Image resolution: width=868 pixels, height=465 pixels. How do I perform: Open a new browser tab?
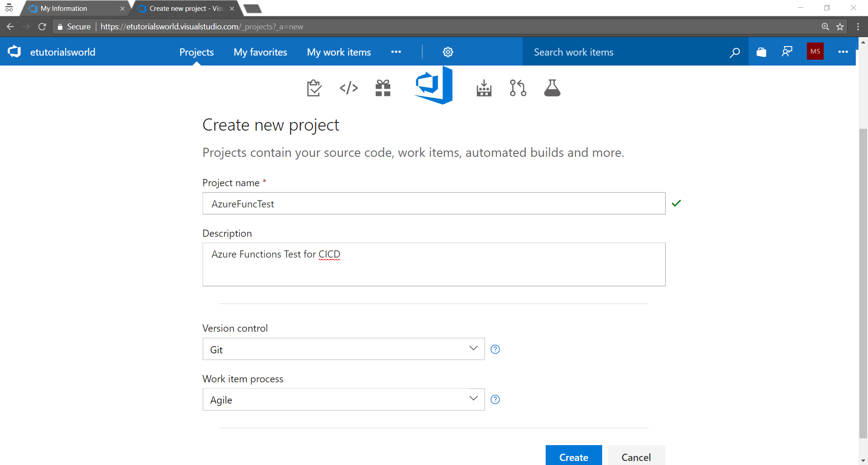click(x=252, y=9)
